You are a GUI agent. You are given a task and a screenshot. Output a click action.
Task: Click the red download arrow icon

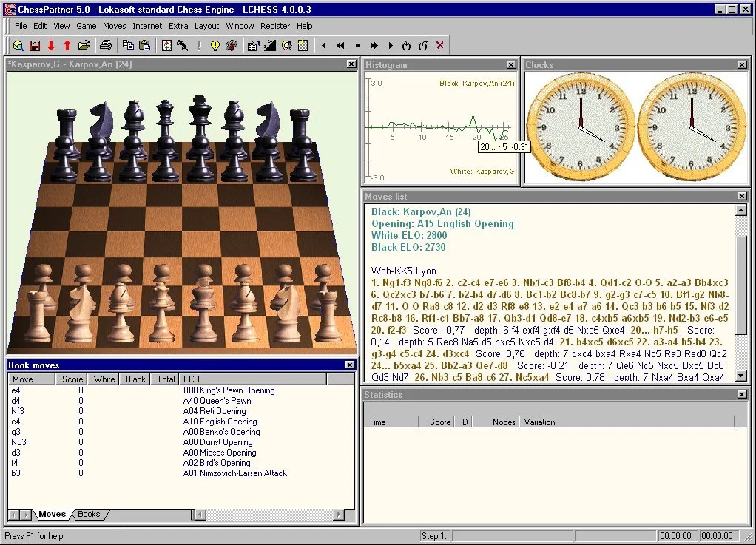[52, 45]
